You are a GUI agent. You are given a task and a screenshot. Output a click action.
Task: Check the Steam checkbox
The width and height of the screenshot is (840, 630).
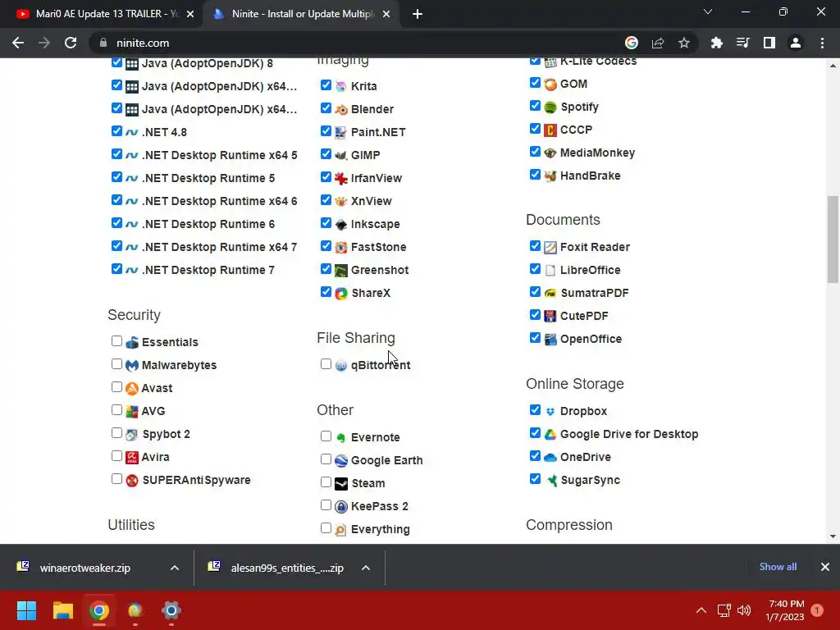click(326, 482)
